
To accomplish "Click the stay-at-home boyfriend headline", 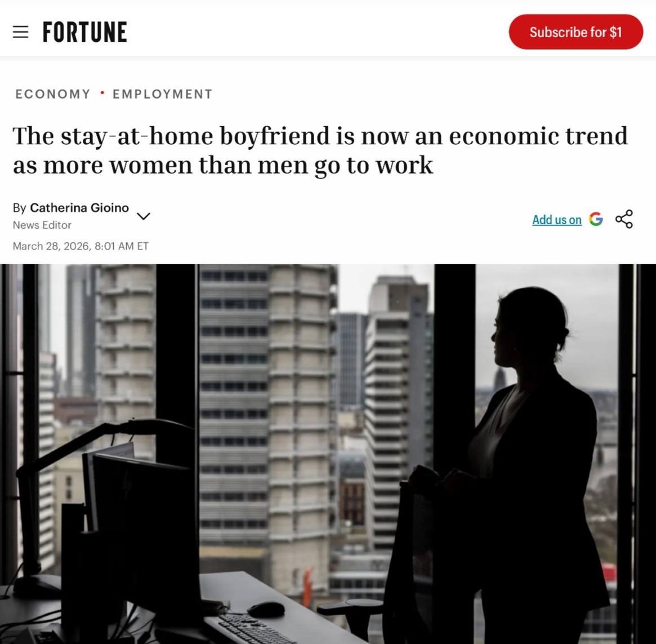I will (320, 150).
